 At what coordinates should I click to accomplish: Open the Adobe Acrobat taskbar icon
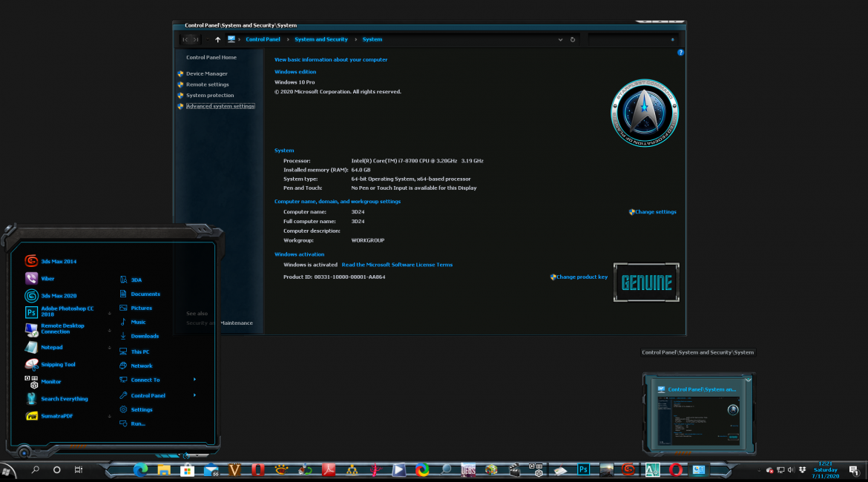[x=329, y=470]
